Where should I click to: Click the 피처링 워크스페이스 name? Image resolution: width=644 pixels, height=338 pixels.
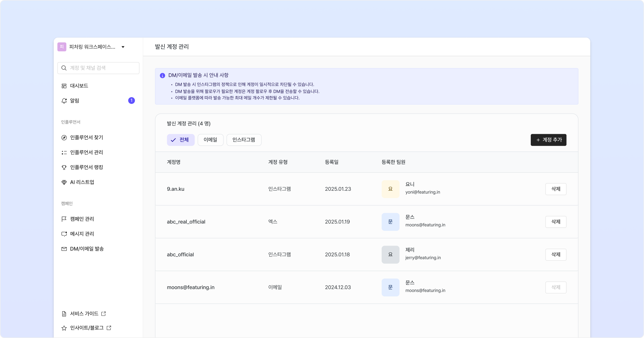[92, 47]
